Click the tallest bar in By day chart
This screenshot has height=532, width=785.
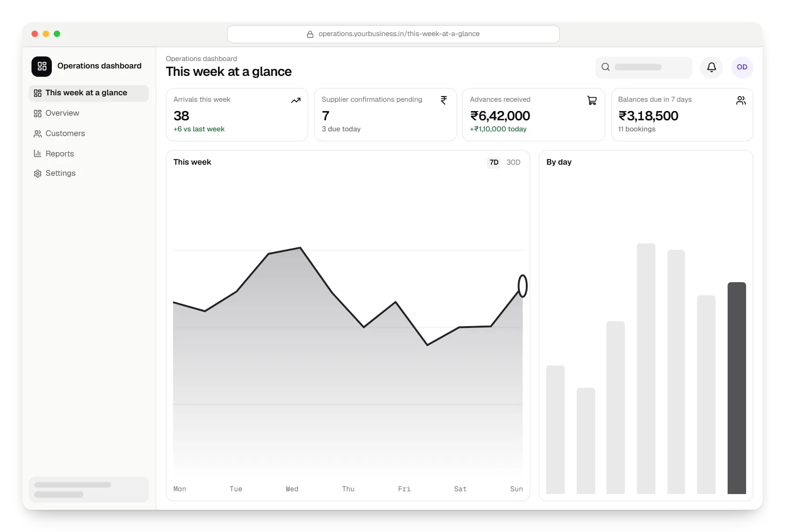[x=646, y=369]
